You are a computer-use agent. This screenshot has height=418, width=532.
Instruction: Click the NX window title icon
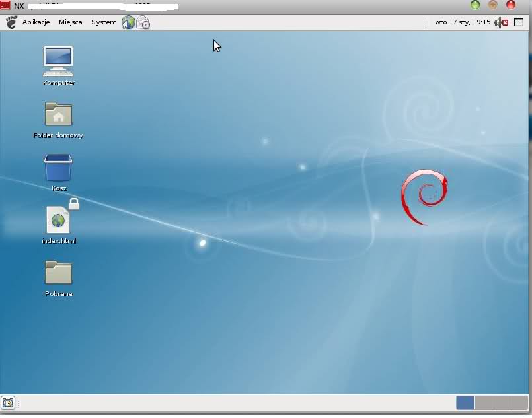pyautogui.click(x=5, y=5)
